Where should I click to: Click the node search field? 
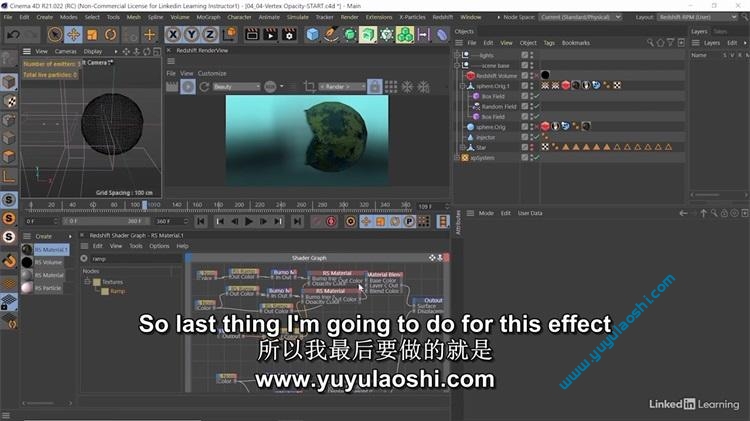tap(135, 259)
